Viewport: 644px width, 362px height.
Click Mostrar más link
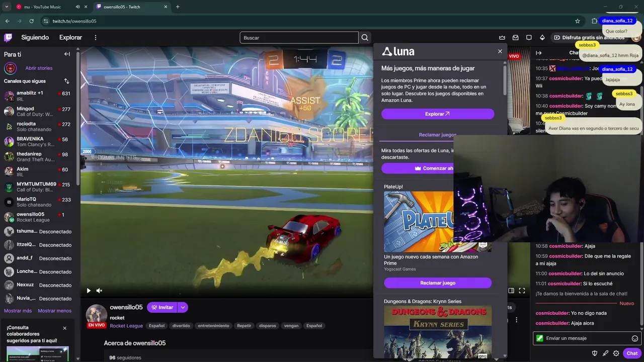(18, 311)
